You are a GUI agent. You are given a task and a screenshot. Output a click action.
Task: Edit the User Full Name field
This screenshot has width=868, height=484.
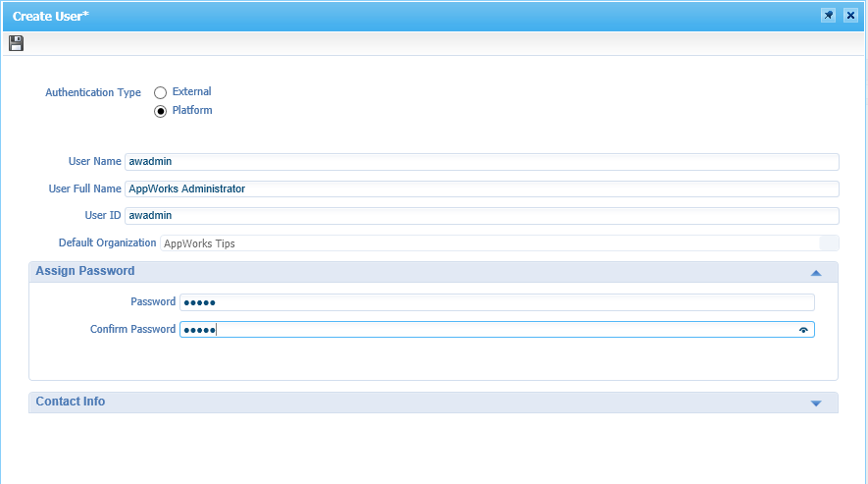(482, 189)
